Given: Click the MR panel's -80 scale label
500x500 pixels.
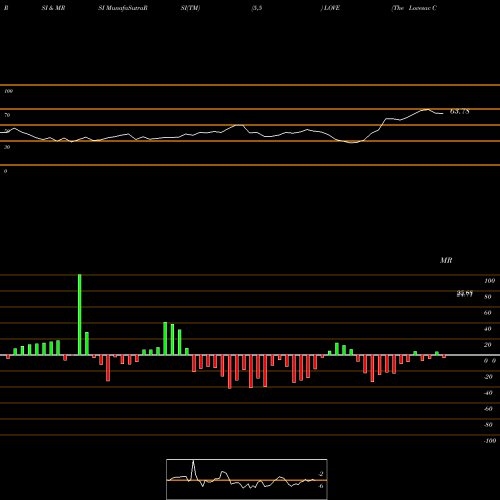Looking at the screenshot, I should pyautogui.click(x=488, y=425).
